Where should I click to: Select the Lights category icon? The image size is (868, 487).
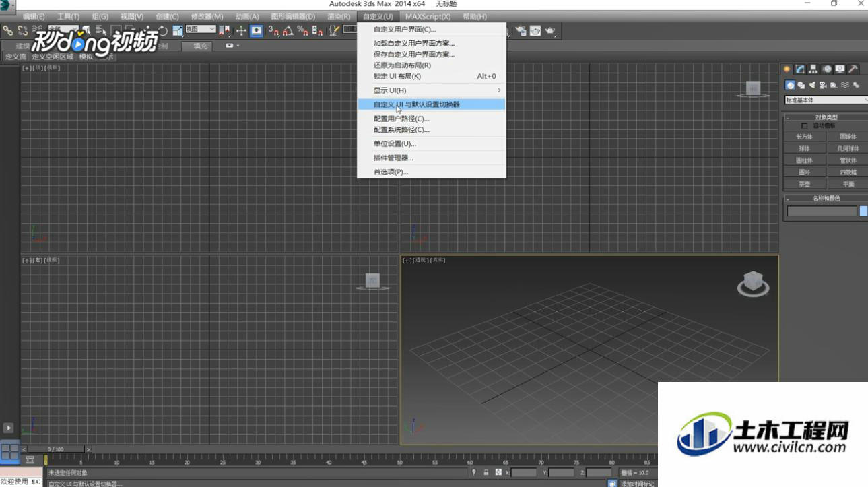coord(812,86)
